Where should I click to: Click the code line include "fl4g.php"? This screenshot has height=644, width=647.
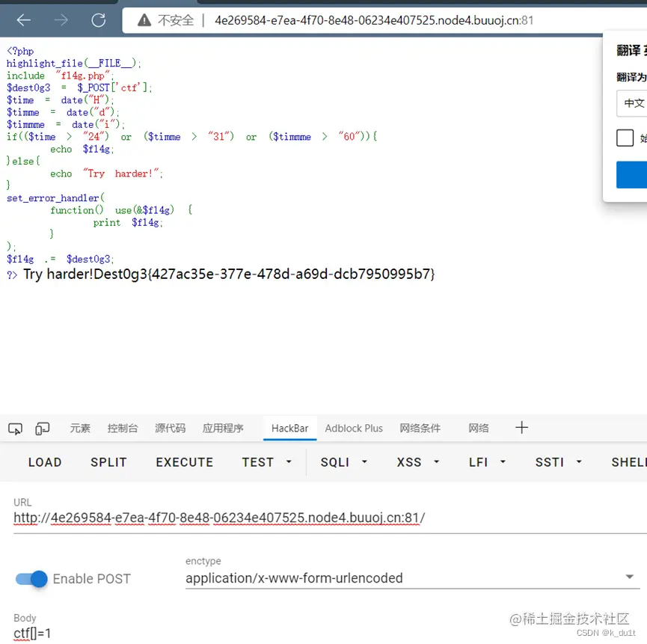click(x=61, y=76)
